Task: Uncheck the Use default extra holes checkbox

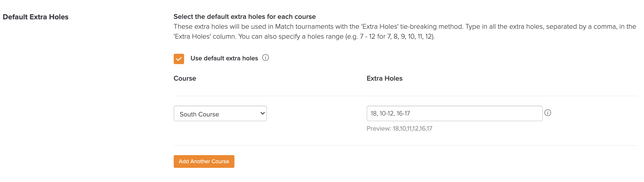Action: pyautogui.click(x=179, y=59)
